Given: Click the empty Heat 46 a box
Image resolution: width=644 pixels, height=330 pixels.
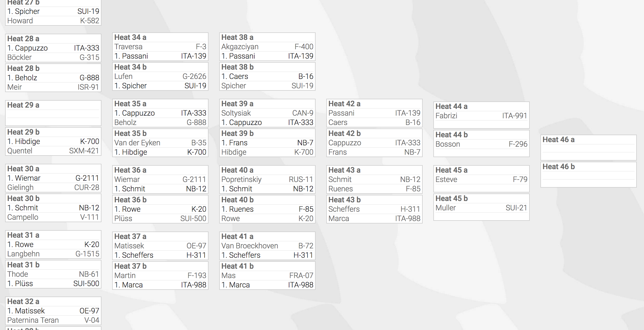Looking at the screenshot, I should coord(589,147).
